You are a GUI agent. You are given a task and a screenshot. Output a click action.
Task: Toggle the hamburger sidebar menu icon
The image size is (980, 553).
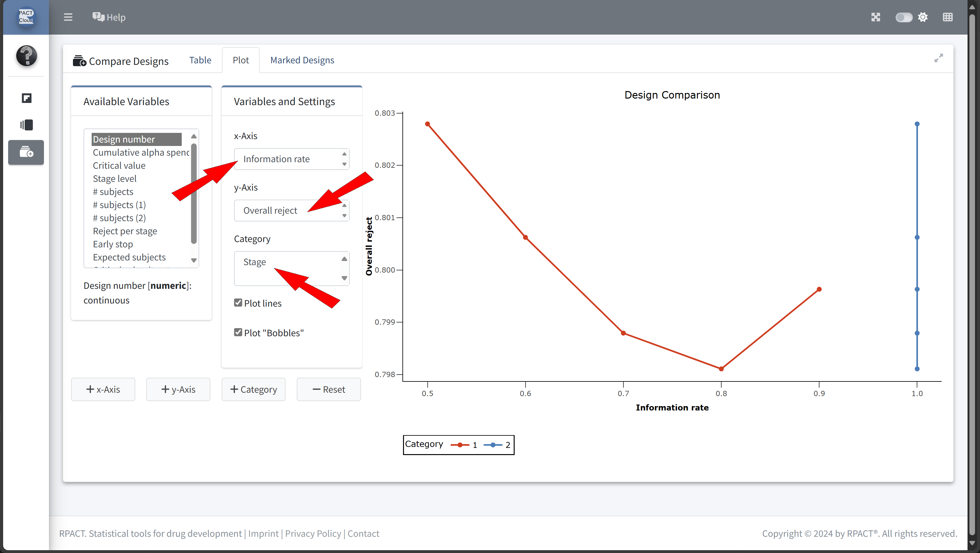tap(68, 17)
